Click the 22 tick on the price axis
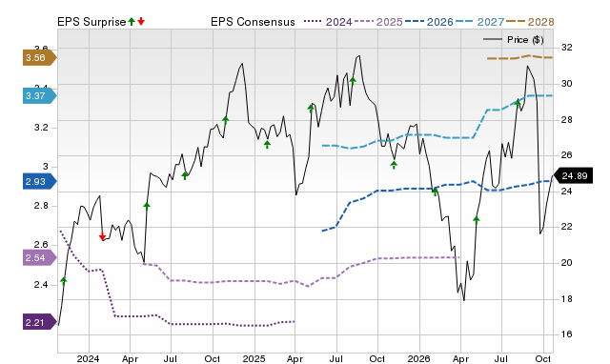Viewport: 610px width, 364px height. pos(566,227)
